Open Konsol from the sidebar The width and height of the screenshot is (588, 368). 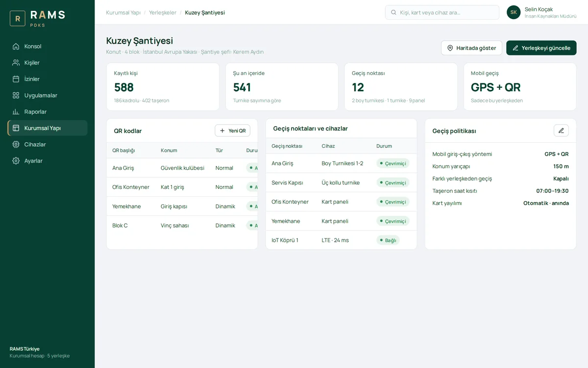pyautogui.click(x=48, y=46)
